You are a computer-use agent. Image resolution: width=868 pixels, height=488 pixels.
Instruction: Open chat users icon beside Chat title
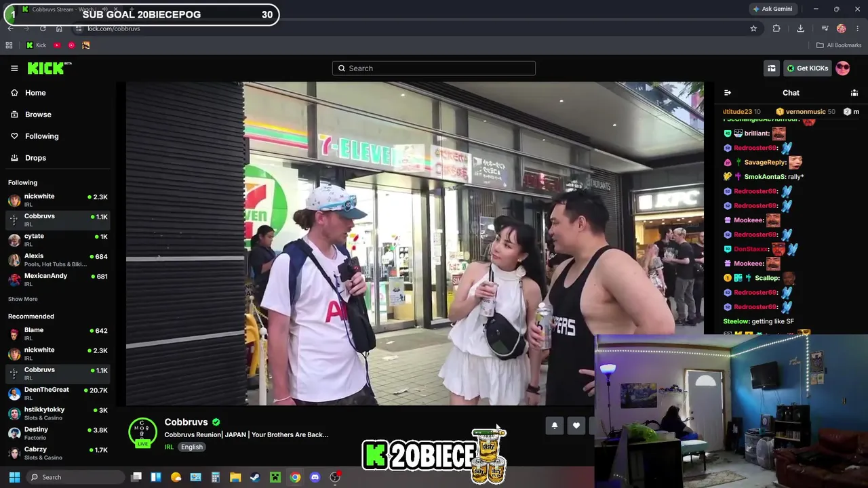(854, 93)
